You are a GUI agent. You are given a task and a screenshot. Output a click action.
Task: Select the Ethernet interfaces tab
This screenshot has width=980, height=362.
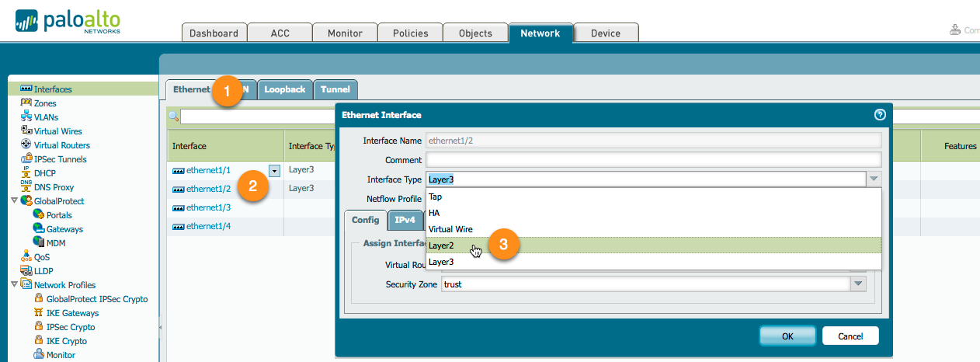(x=191, y=89)
